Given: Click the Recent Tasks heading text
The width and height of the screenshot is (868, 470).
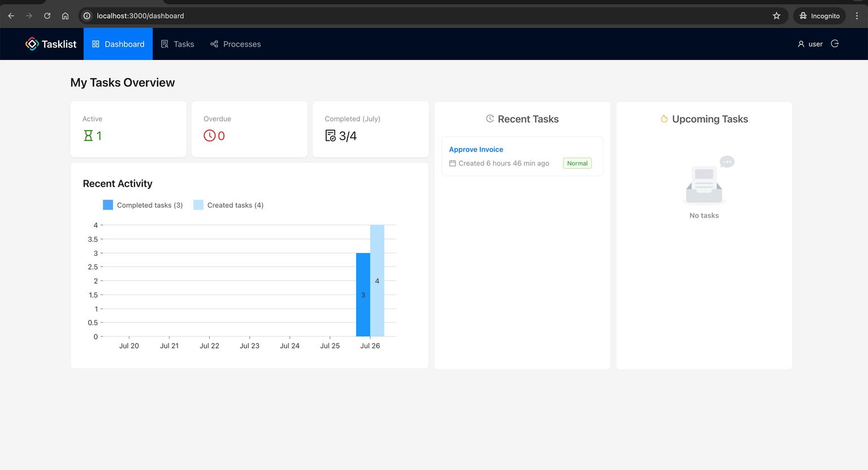Looking at the screenshot, I should pyautogui.click(x=528, y=119).
